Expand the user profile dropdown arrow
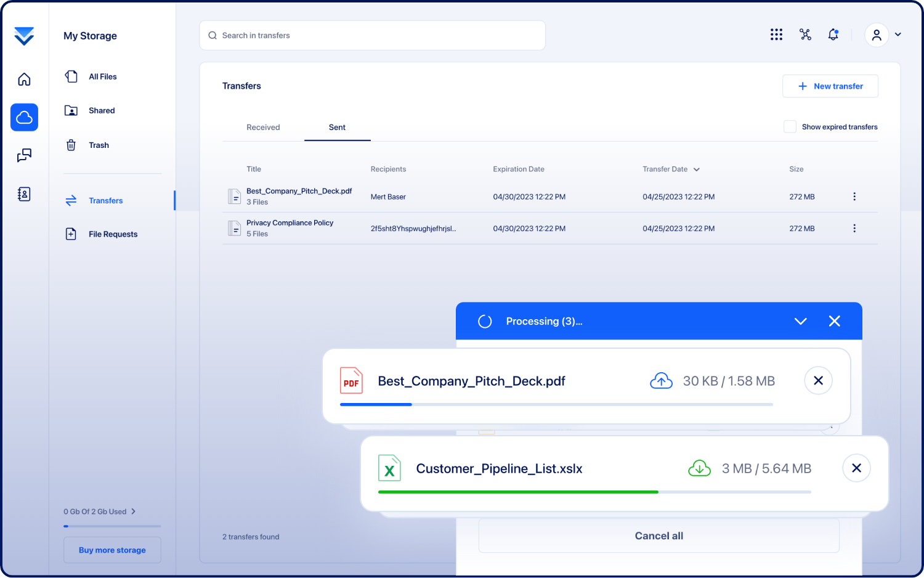Image resolution: width=924 pixels, height=578 pixels. [x=898, y=35]
